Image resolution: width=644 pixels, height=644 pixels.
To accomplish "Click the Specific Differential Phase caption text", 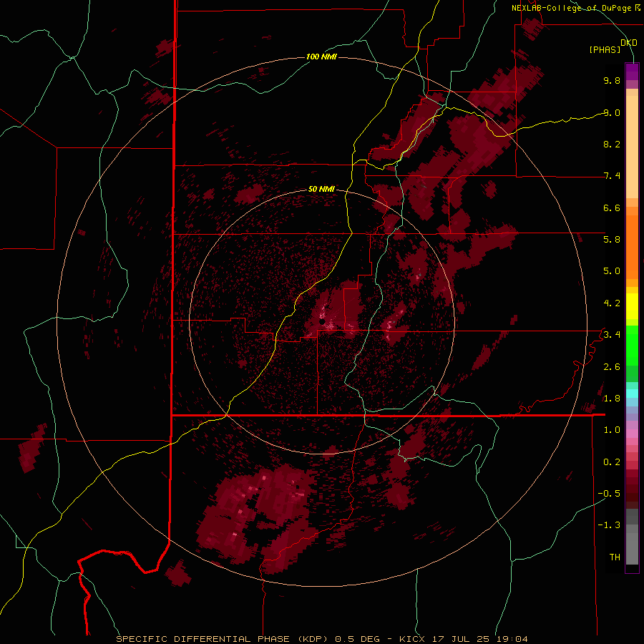I will pos(321,639).
